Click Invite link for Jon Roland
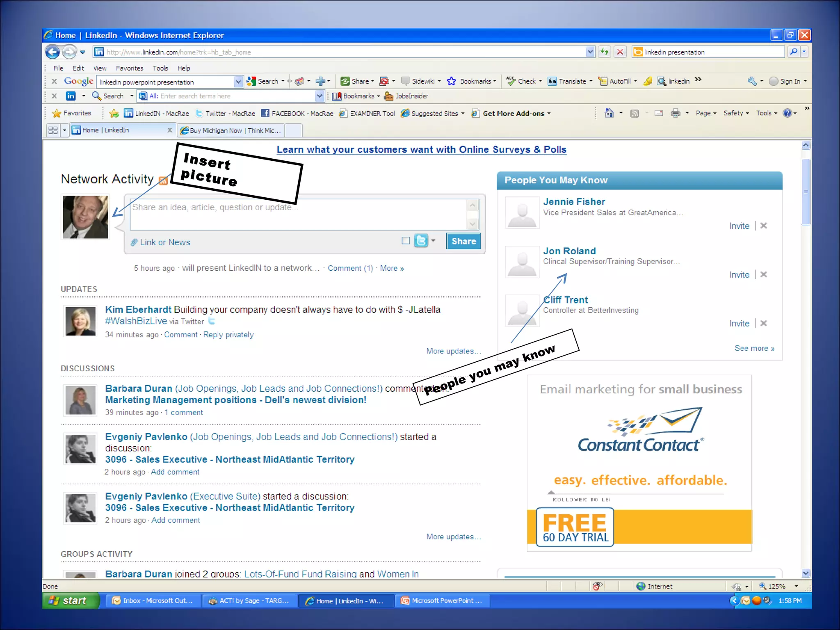Screen dimensions: 840x630 (739, 275)
